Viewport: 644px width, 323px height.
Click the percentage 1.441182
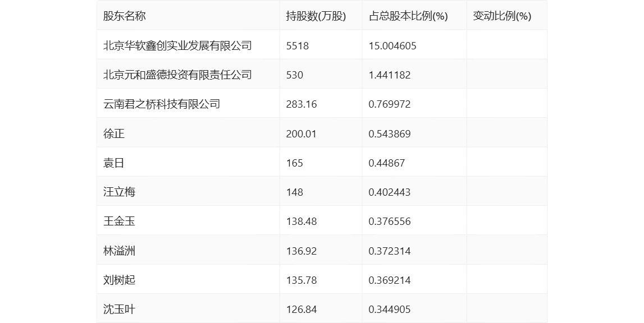tap(389, 75)
